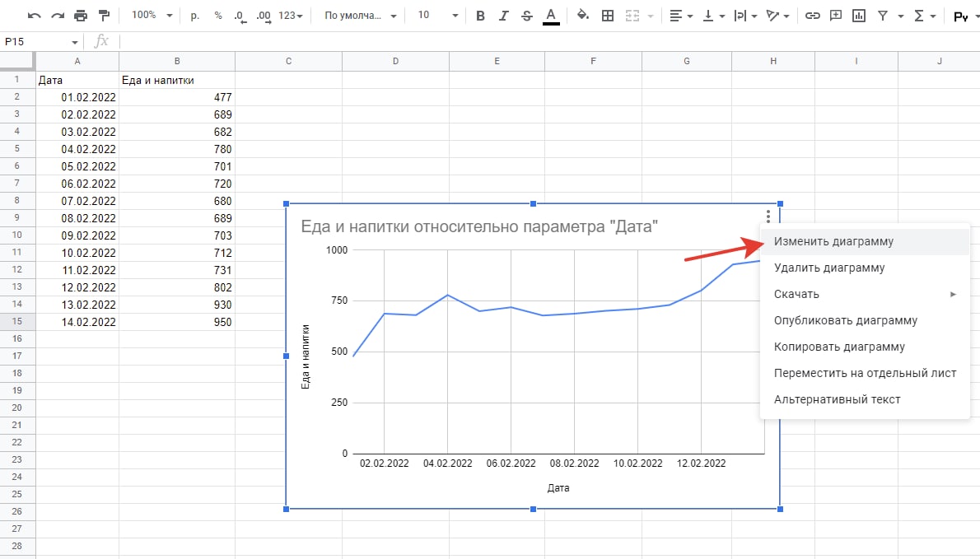Click the insert chart icon

tap(860, 16)
